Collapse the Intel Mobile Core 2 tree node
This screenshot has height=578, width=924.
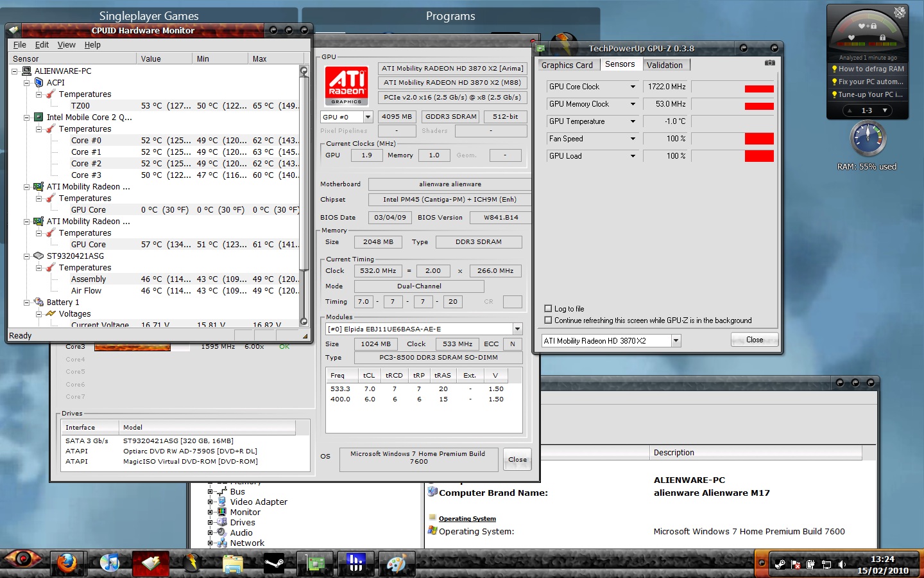click(x=27, y=118)
